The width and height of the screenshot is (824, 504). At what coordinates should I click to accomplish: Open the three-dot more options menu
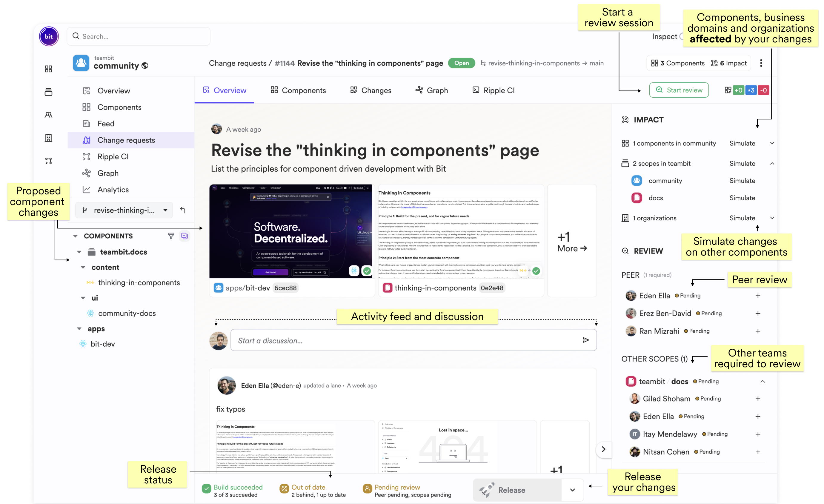pos(761,63)
